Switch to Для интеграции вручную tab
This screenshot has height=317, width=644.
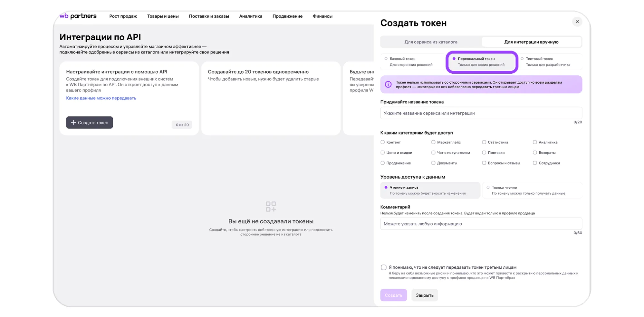coord(531,42)
